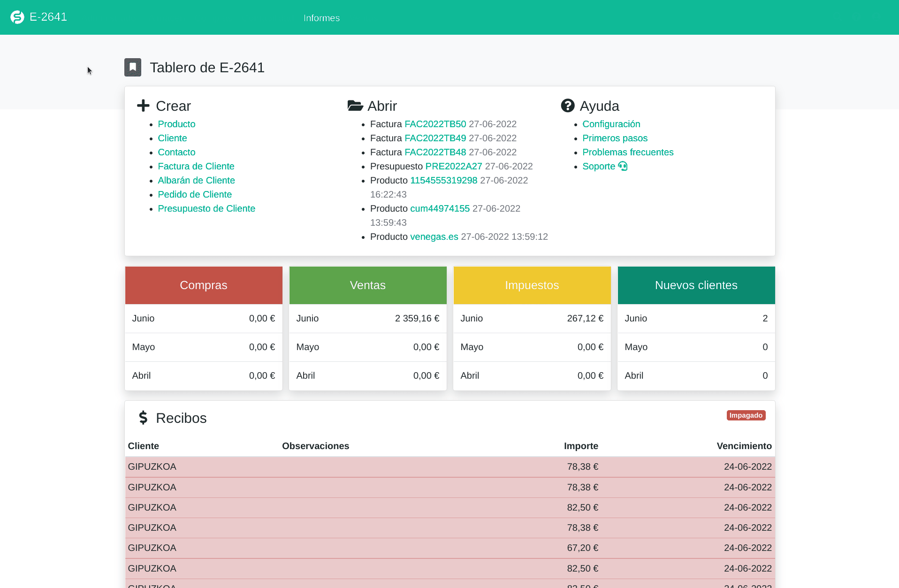Image resolution: width=899 pixels, height=588 pixels.
Task: Create a Factura de Cliente
Action: point(196,166)
